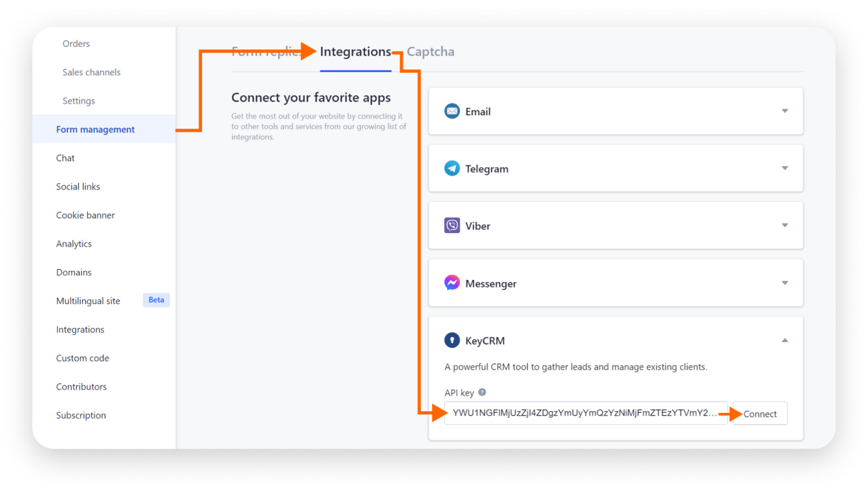868x492 pixels.
Task: Expand the Viber integration arrow
Action: [784, 226]
